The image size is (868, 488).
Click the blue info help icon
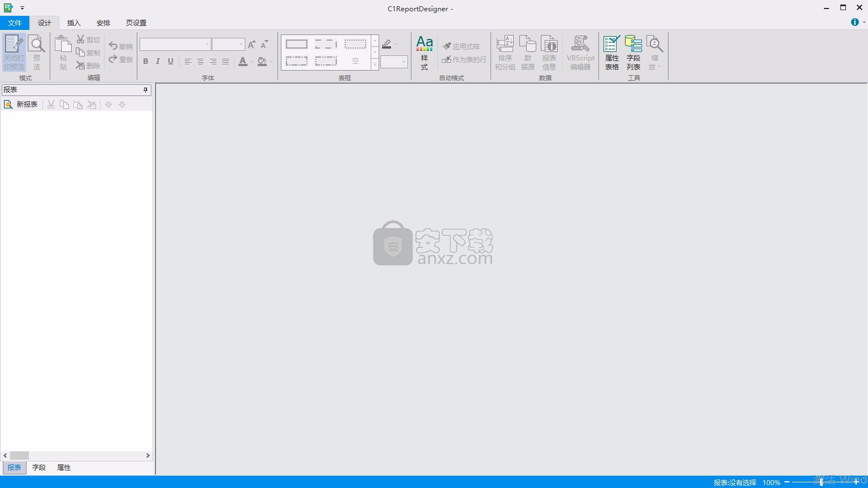point(854,22)
